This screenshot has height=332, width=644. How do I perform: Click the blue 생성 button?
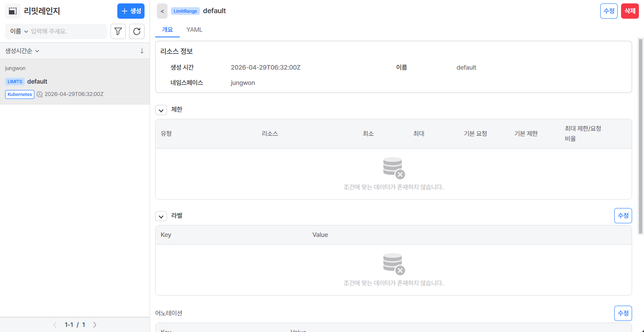[131, 11]
